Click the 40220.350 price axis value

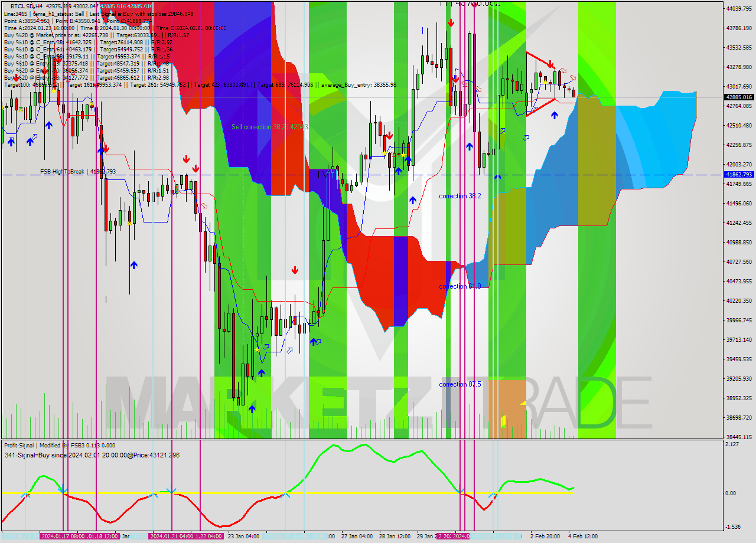[739, 300]
